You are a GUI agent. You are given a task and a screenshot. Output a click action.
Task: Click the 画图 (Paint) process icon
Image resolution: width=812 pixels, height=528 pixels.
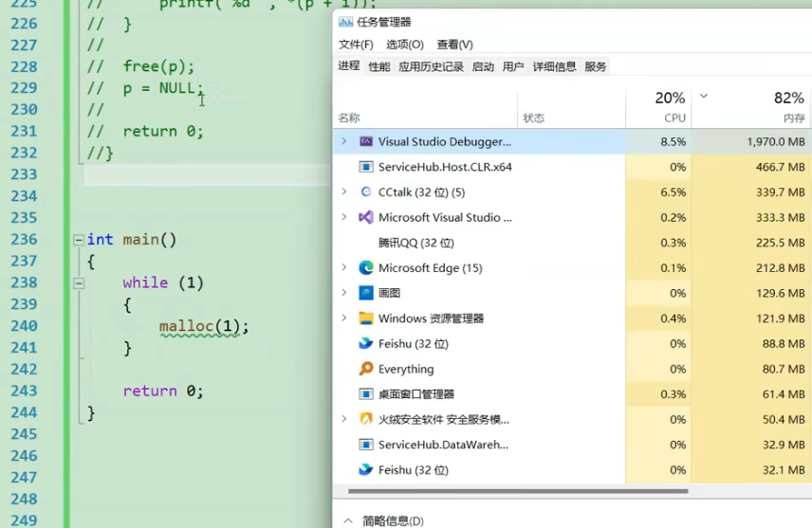(x=366, y=293)
